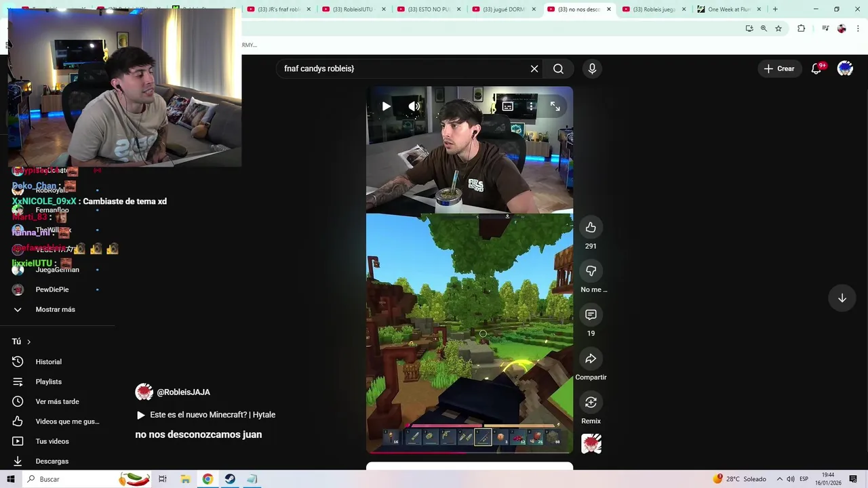
Task: Open the Windows Start menu
Action: coord(10,479)
